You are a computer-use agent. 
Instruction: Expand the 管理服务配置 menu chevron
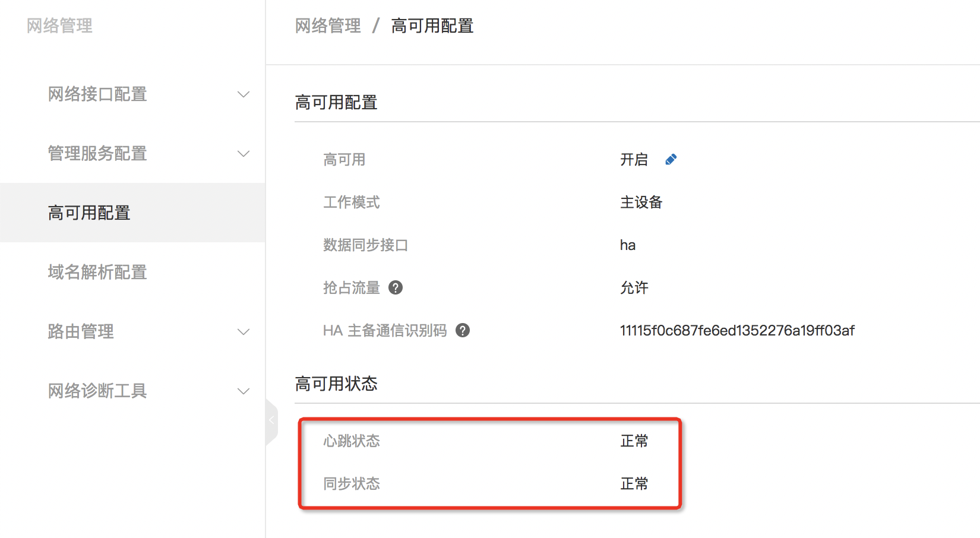244,154
